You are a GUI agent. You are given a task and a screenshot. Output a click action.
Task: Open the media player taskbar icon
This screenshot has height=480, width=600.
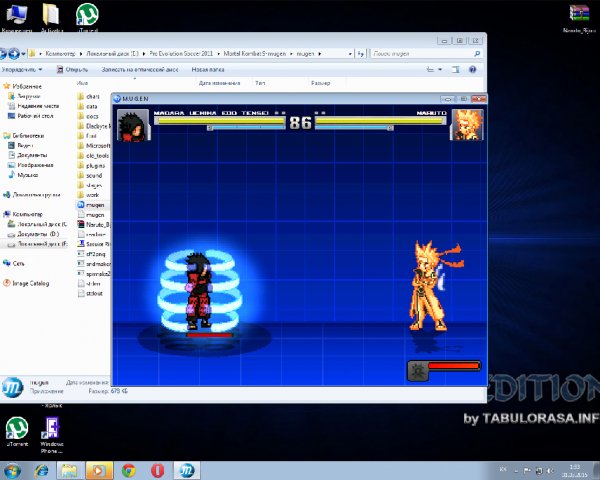pos(99,471)
